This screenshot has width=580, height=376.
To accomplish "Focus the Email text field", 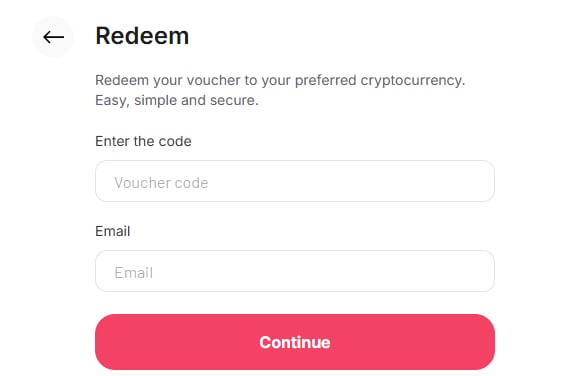I will click(295, 271).
